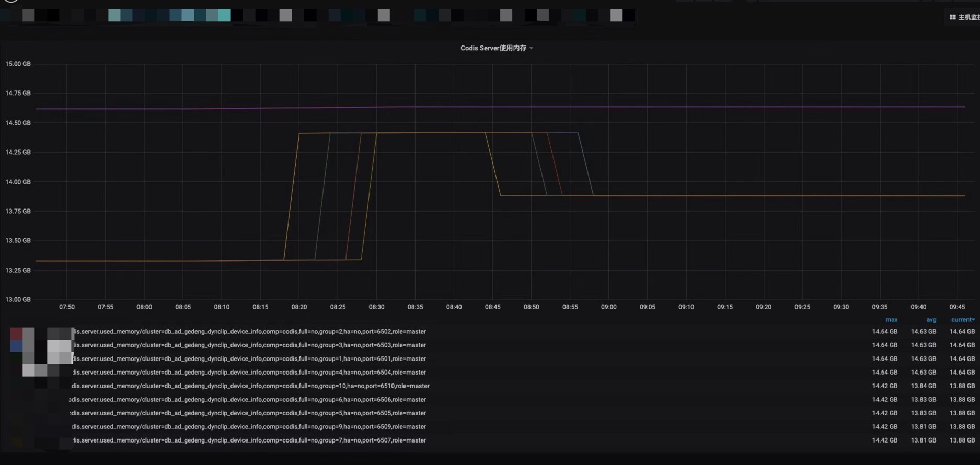Click the 14.50 GB y-axis label
Image resolution: width=980 pixels, height=465 pixels.
click(18, 123)
